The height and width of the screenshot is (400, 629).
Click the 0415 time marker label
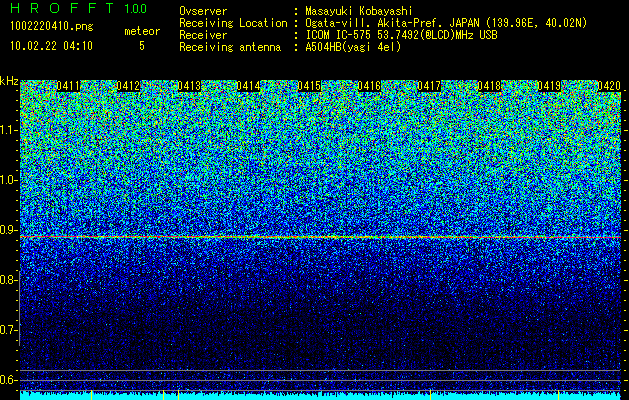(309, 86)
